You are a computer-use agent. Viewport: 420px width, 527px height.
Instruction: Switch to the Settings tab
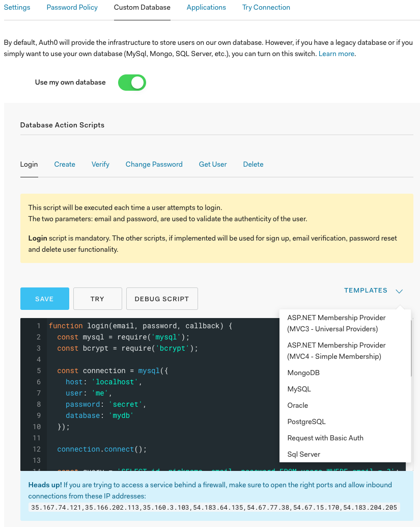tap(17, 7)
